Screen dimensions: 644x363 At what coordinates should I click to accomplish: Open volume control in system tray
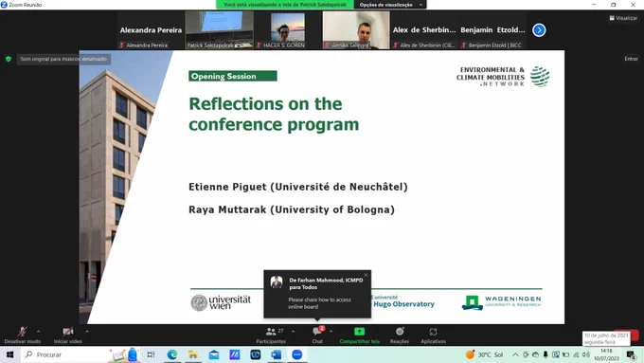(586, 354)
